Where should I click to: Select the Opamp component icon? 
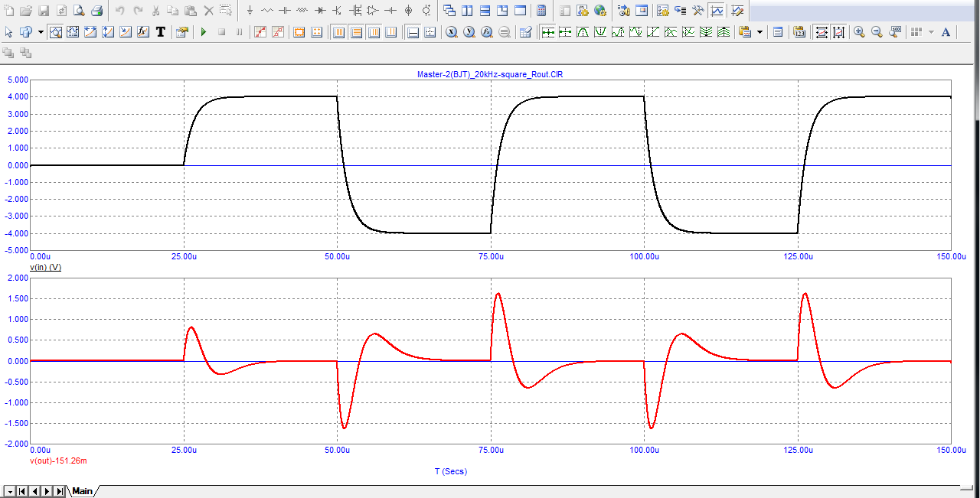click(373, 11)
